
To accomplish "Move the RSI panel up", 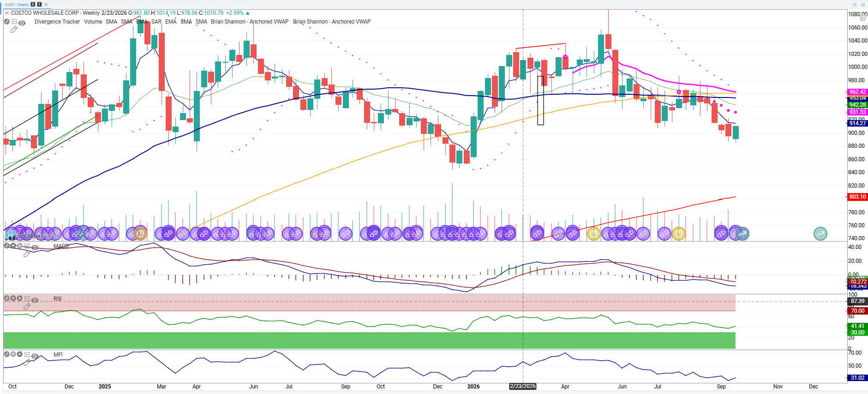I will tap(20, 298).
